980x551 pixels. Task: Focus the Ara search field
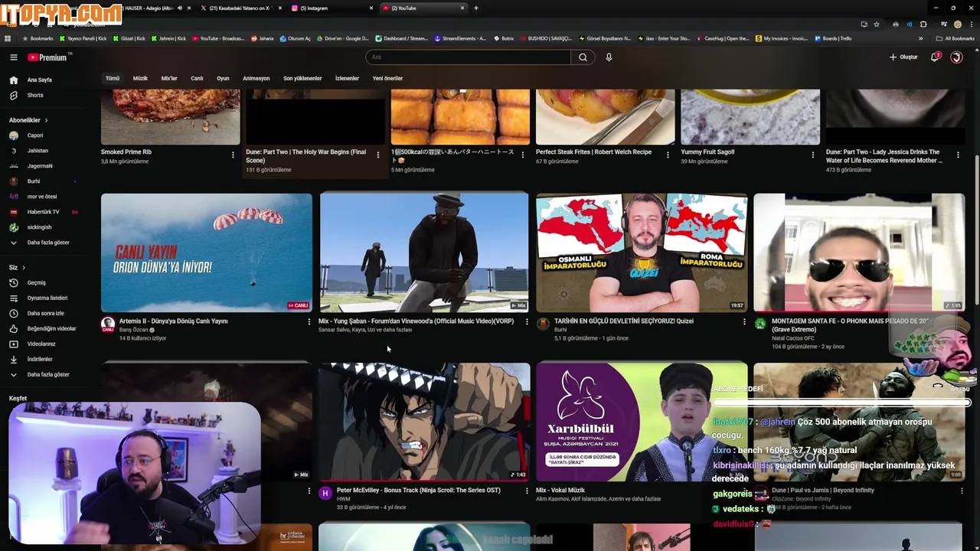click(468, 57)
